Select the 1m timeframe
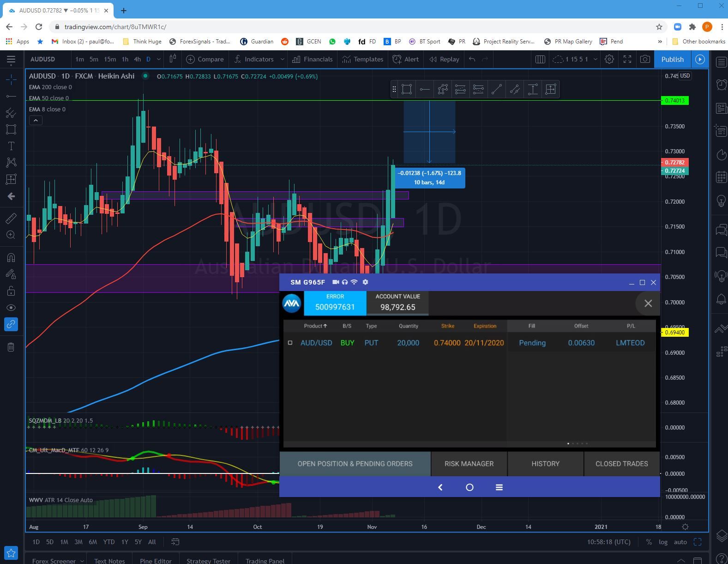 (x=79, y=59)
